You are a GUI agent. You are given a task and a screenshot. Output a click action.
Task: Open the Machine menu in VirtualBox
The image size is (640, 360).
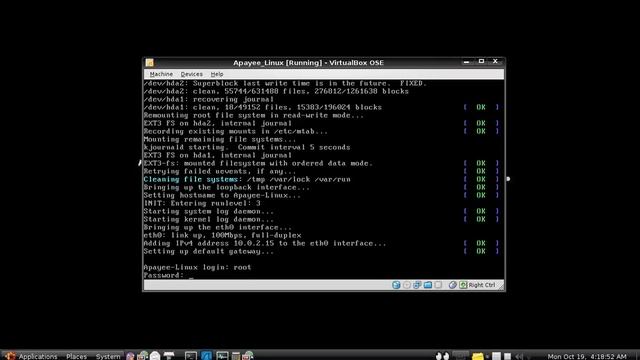tap(161, 74)
